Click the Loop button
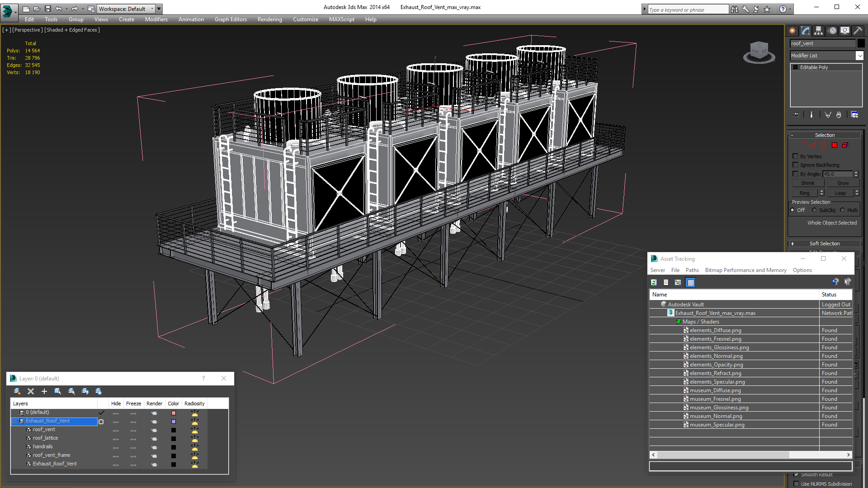 pyautogui.click(x=840, y=193)
